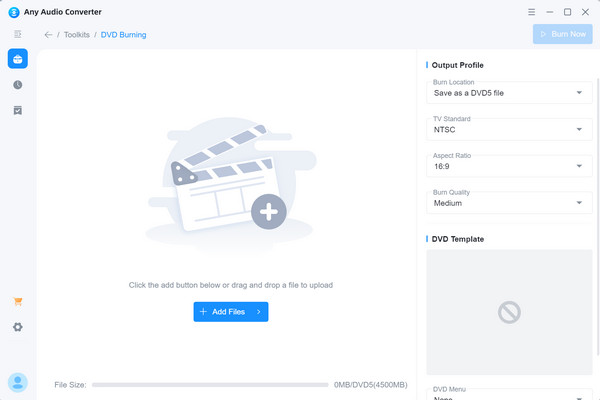Open the Aspect Ratio 16:9 dropdown
This screenshot has height=400, width=600.
509,166
